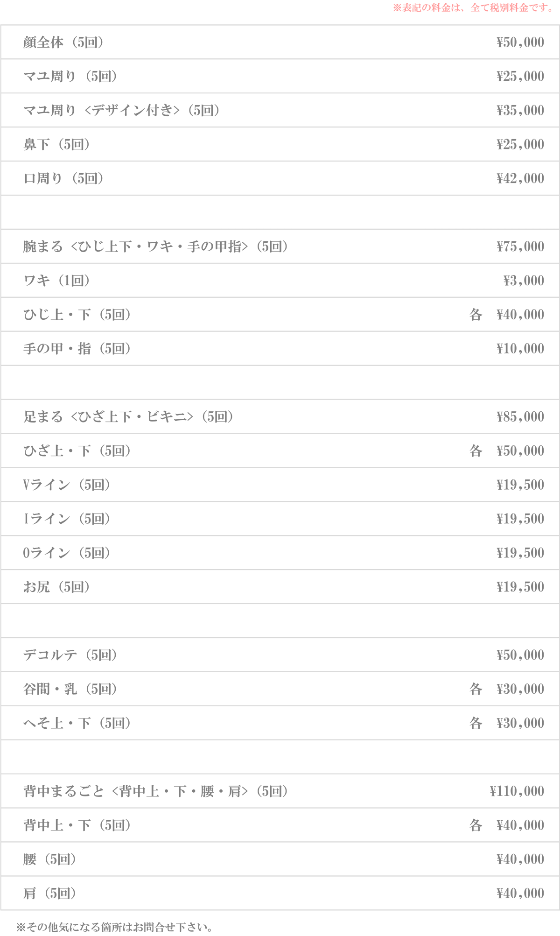The height and width of the screenshot is (936, 560).
Task: Select the 背中まるごと course label
Action: tap(155, 792)
